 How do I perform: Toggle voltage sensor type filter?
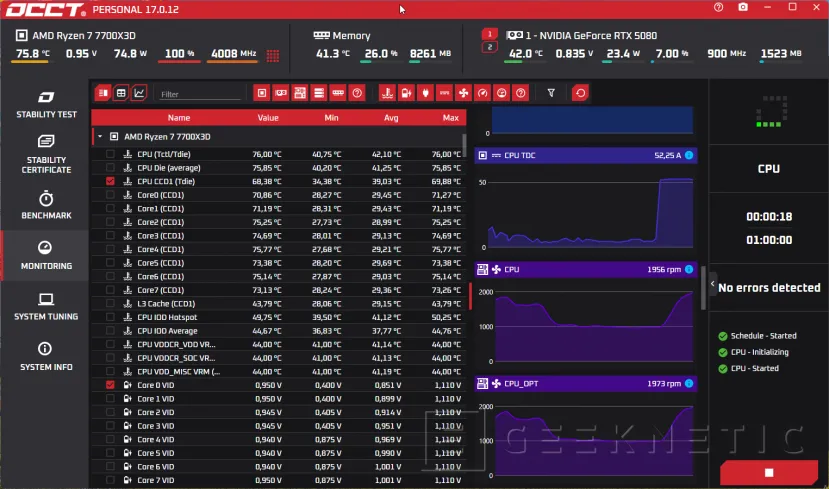(407, 93)
